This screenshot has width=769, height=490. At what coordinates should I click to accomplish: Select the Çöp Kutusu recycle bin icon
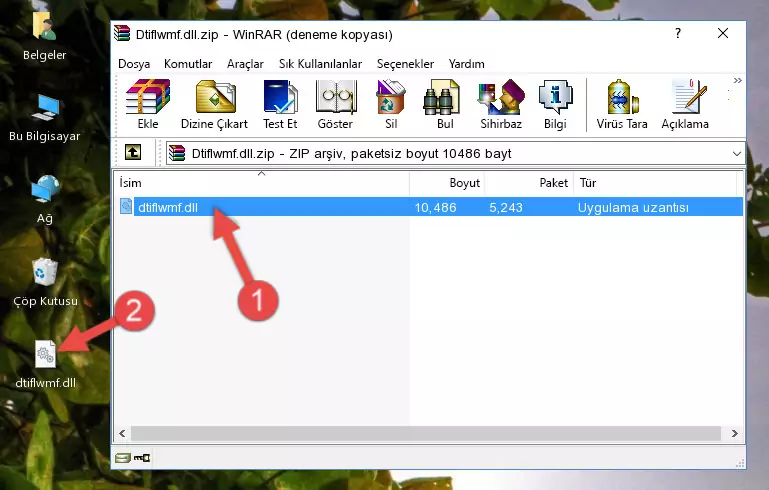click(45, 283)
